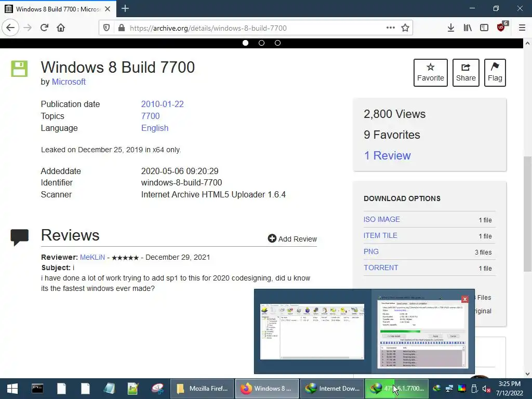
Task: Download the ITEM TILE file
Action: coord(380,235)
